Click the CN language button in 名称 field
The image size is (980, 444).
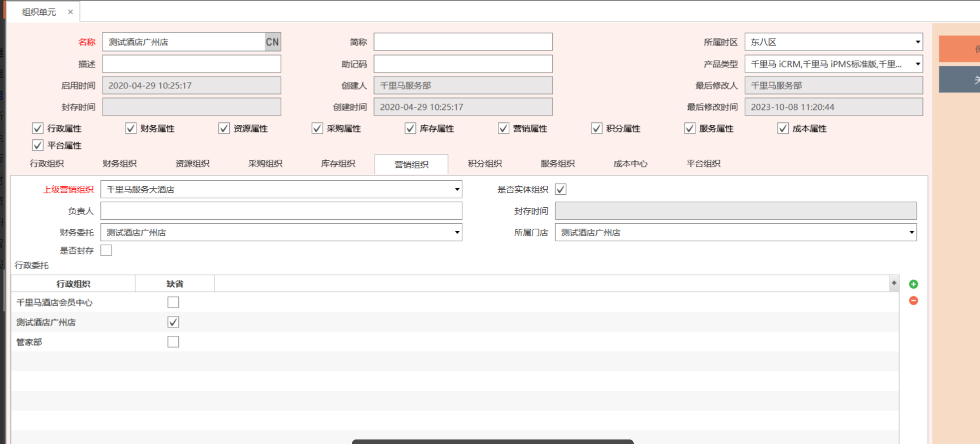click(272, 42)
